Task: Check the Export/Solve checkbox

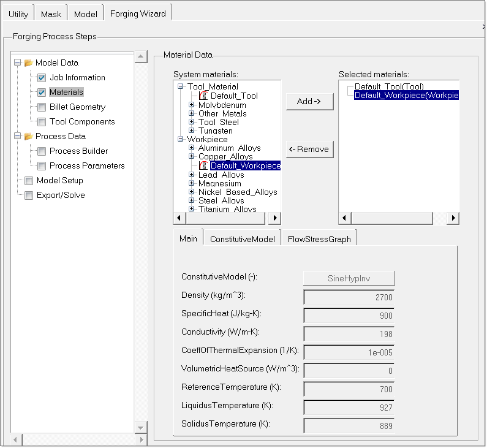Action: [x=29, y=196]
